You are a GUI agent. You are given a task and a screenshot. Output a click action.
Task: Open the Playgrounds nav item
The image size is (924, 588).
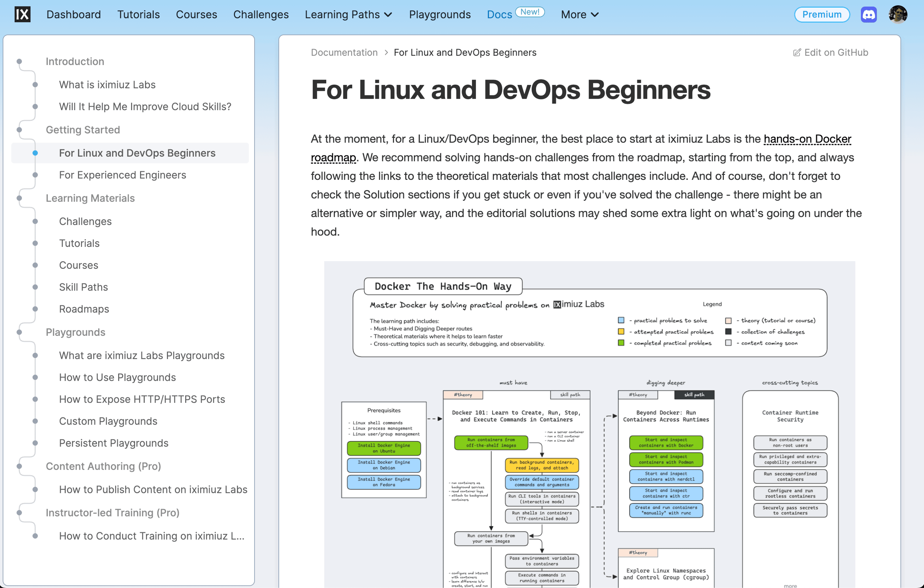[440, 15]
